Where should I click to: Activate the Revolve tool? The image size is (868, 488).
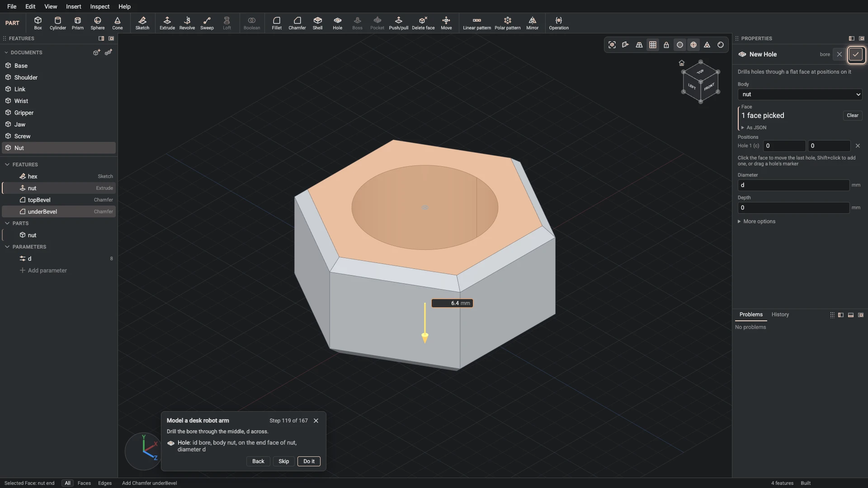pos(187,23)
